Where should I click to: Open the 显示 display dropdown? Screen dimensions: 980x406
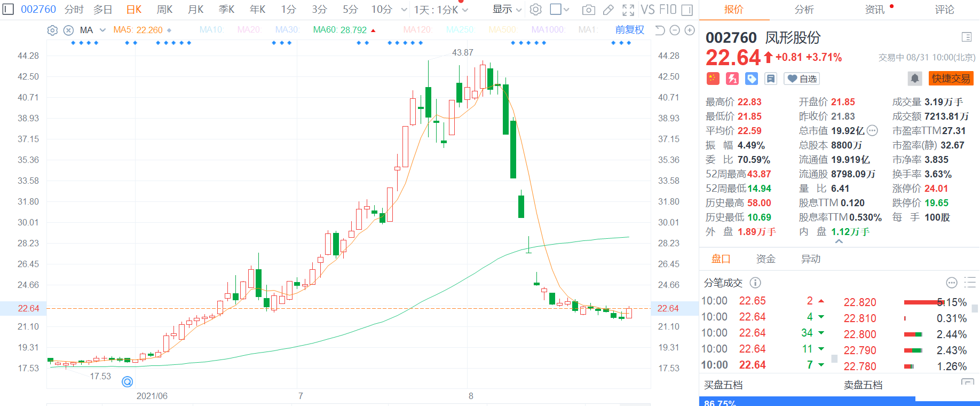tap(507, 10)
